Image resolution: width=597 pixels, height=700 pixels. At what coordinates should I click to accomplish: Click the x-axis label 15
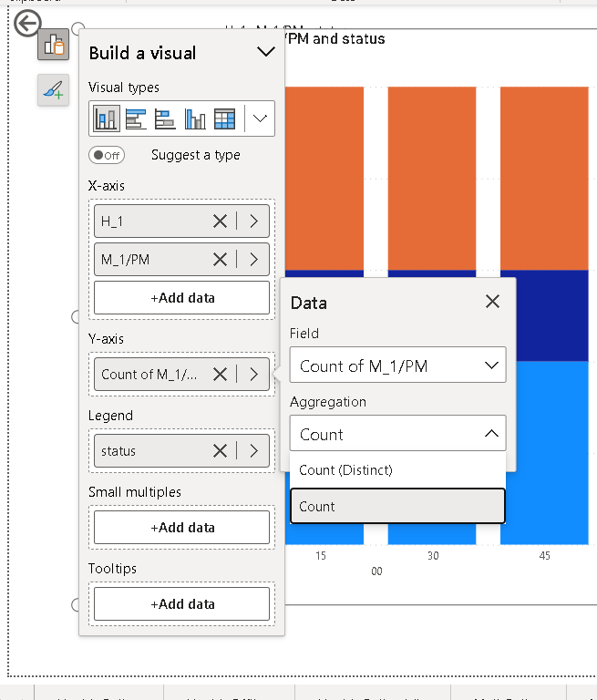pyautogui.click(x=321, y=556)
